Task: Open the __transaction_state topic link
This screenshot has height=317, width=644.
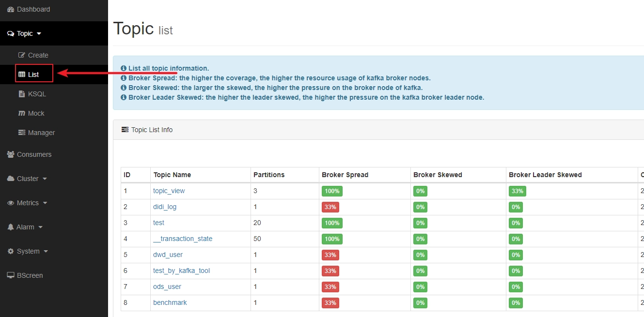Action: click(183, 239)
